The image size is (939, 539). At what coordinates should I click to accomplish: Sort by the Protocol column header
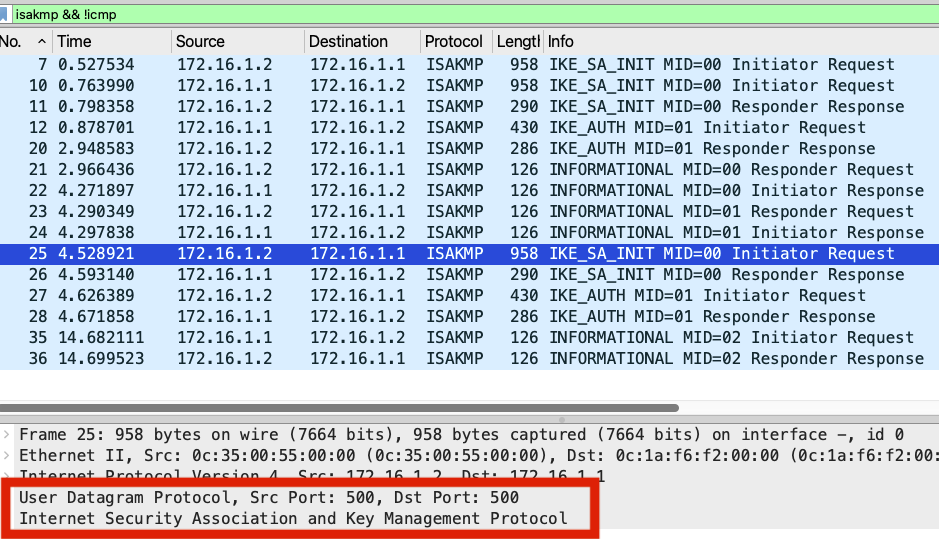[x=456, y=41]
